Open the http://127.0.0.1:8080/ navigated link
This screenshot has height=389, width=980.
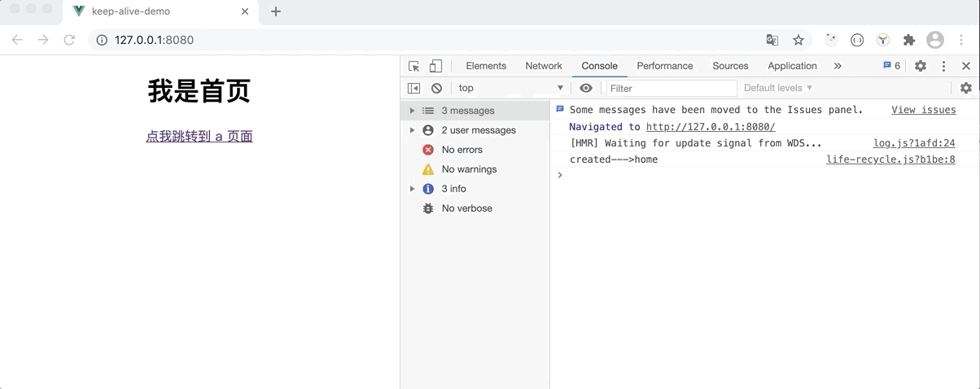pos(711,127)
